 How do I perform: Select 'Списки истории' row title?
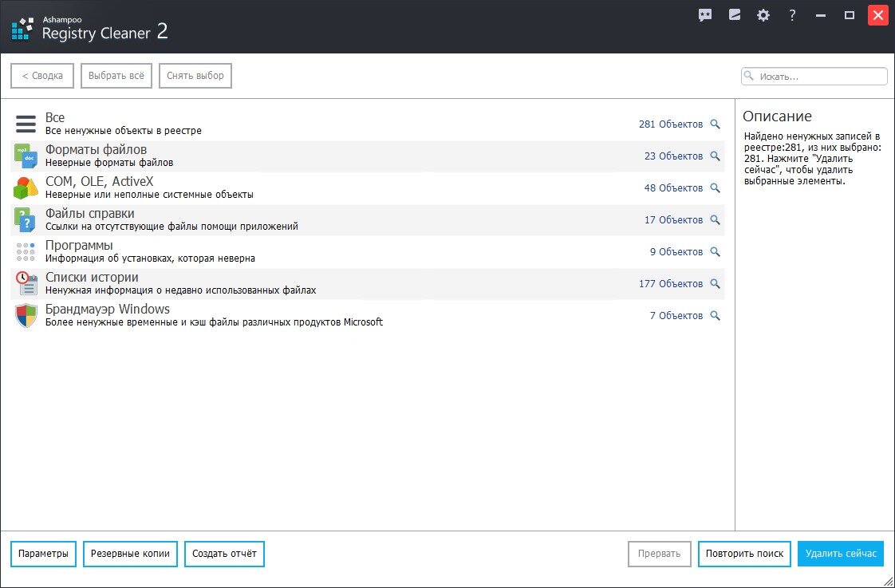point(91,278)
